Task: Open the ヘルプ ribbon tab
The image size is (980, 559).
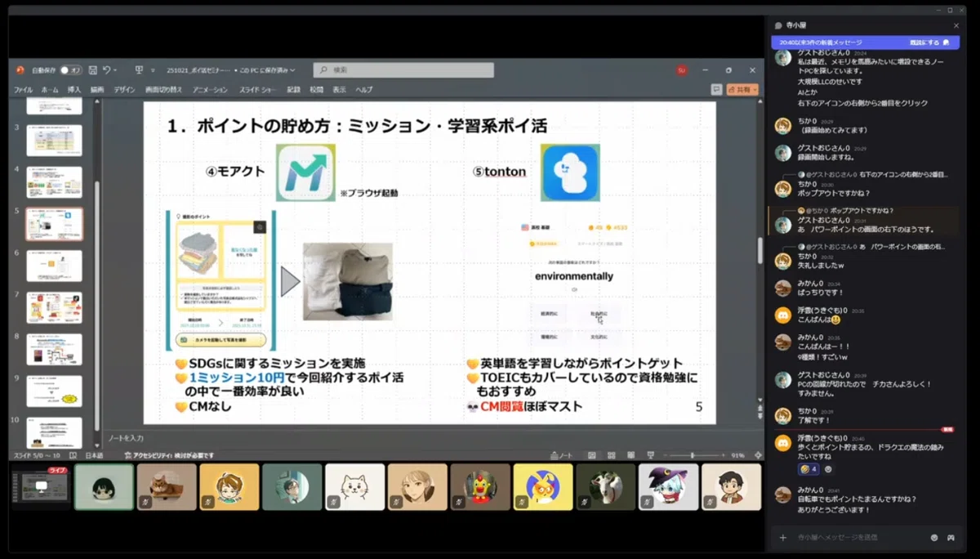Action: click(364, 89)
